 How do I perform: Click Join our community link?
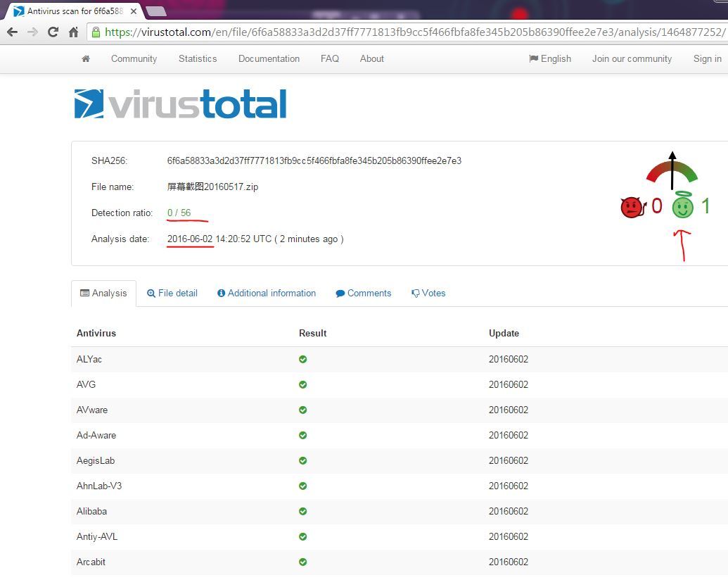click(x=632, y=59)
